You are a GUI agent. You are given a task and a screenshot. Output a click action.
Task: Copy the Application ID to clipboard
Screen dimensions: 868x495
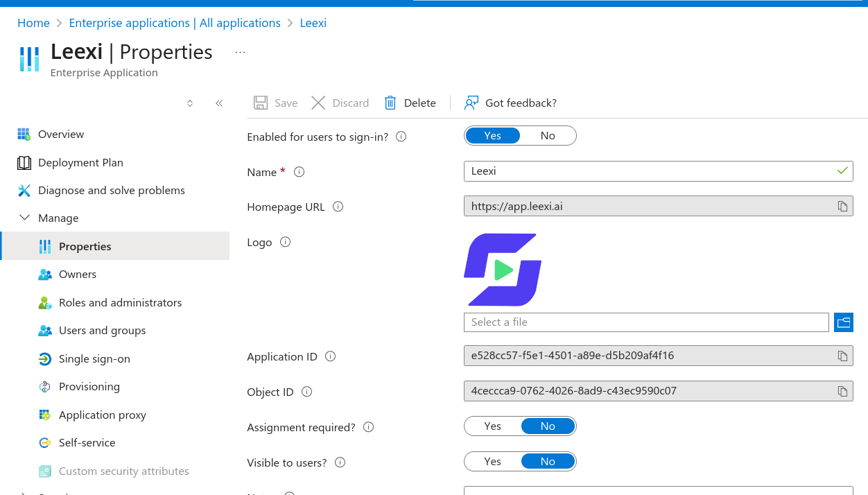842,356
